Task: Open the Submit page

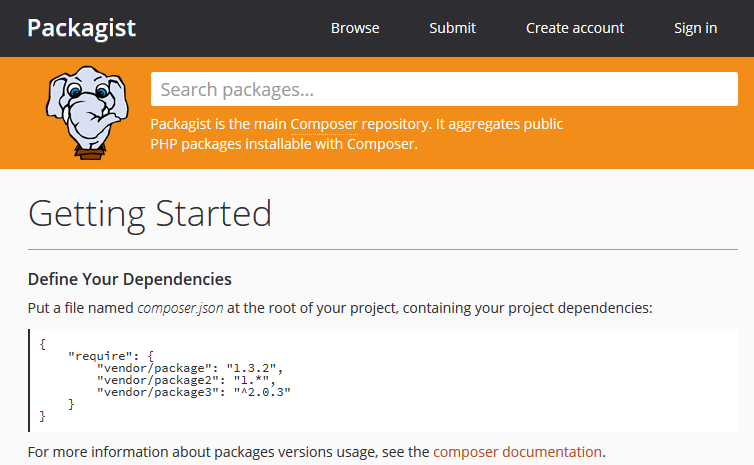Action: [452, 28]
